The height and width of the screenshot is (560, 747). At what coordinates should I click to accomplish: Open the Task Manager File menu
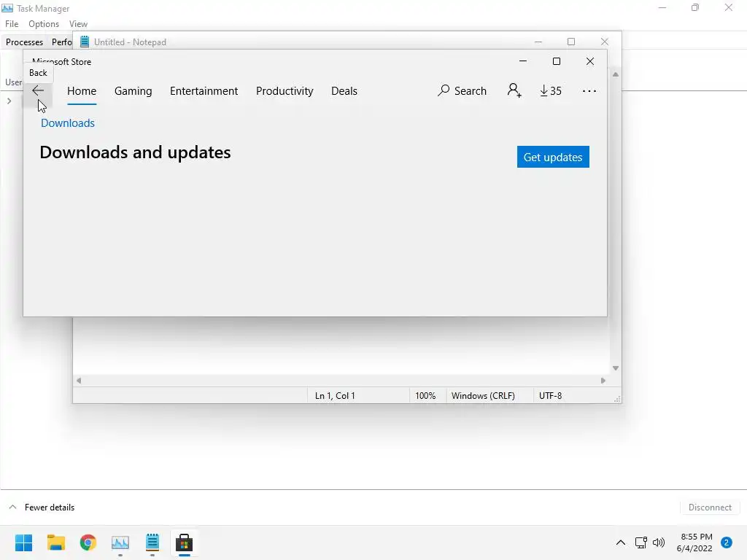12,24
